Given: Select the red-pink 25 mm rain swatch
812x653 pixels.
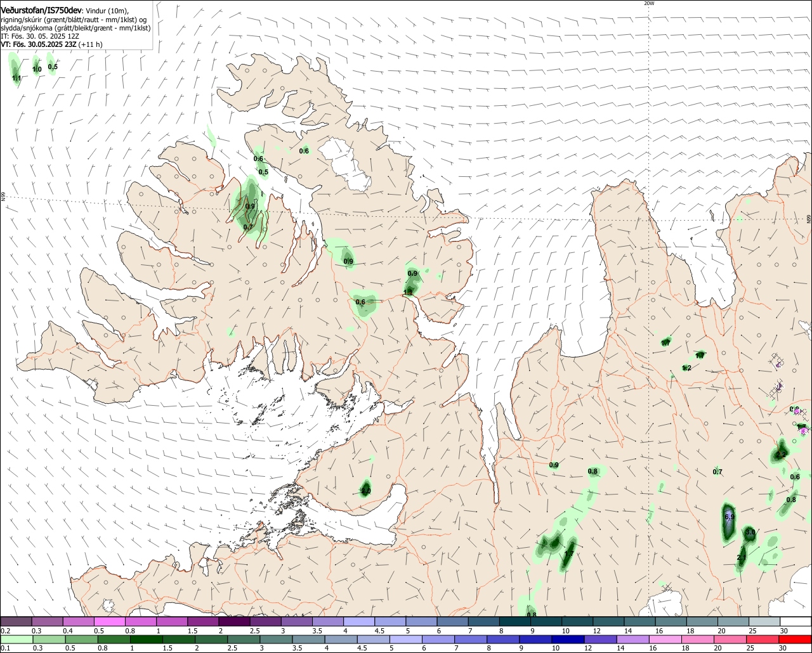Looking at the screenshot, I should coord(763,639).
